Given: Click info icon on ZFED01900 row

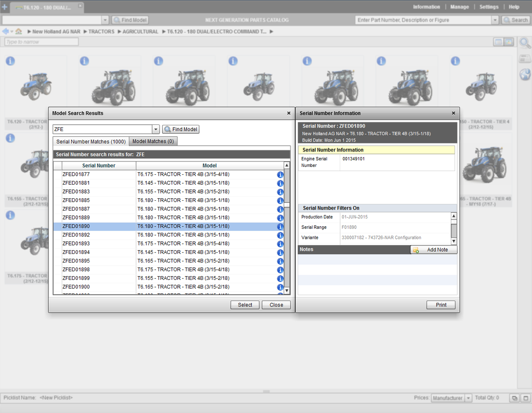Looking at the screenshot, I should 280,287.
